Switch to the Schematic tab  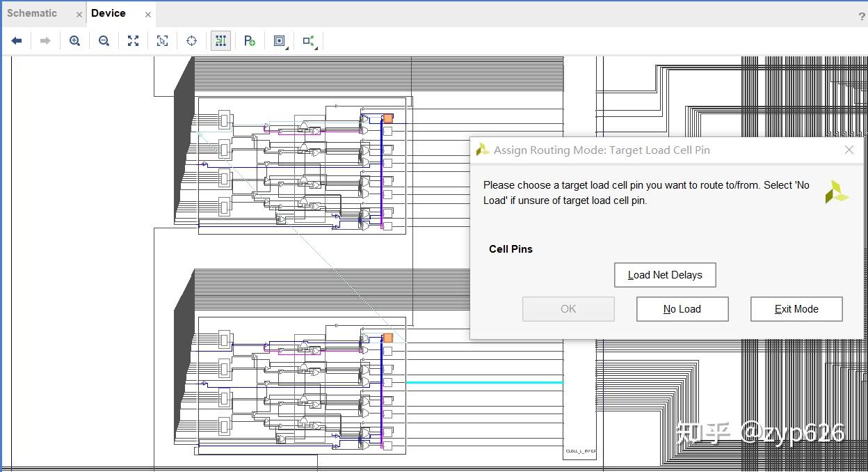(32, 13)
